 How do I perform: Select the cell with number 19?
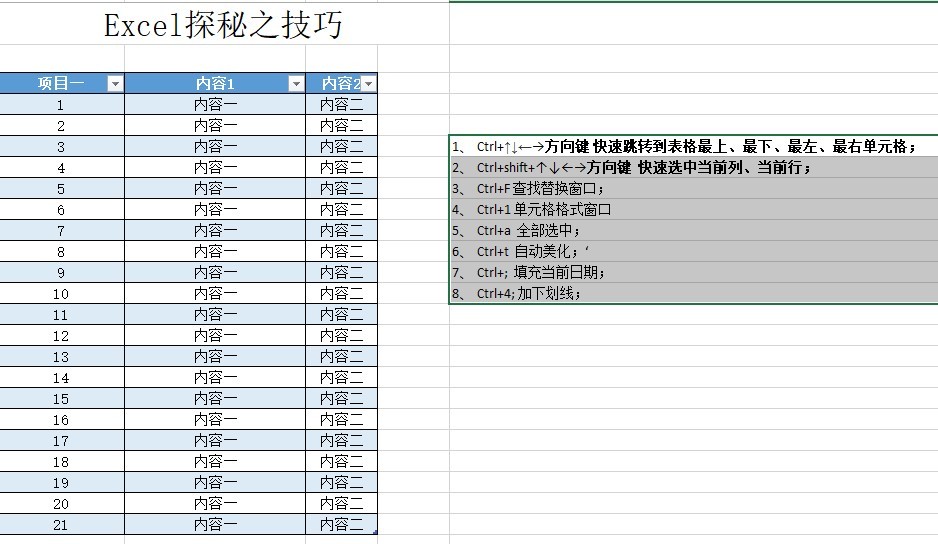[x=61, y=482]
